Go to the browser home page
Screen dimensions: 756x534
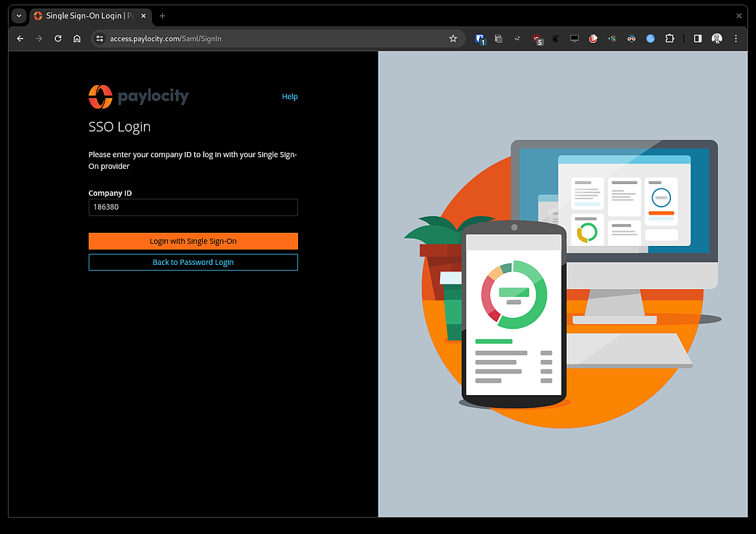point(77,39)
